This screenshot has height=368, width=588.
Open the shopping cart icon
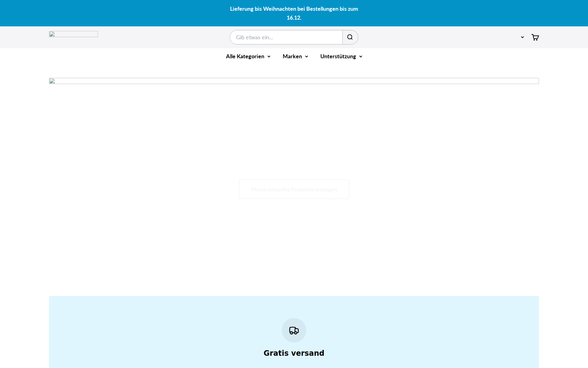tap(535, 37)
